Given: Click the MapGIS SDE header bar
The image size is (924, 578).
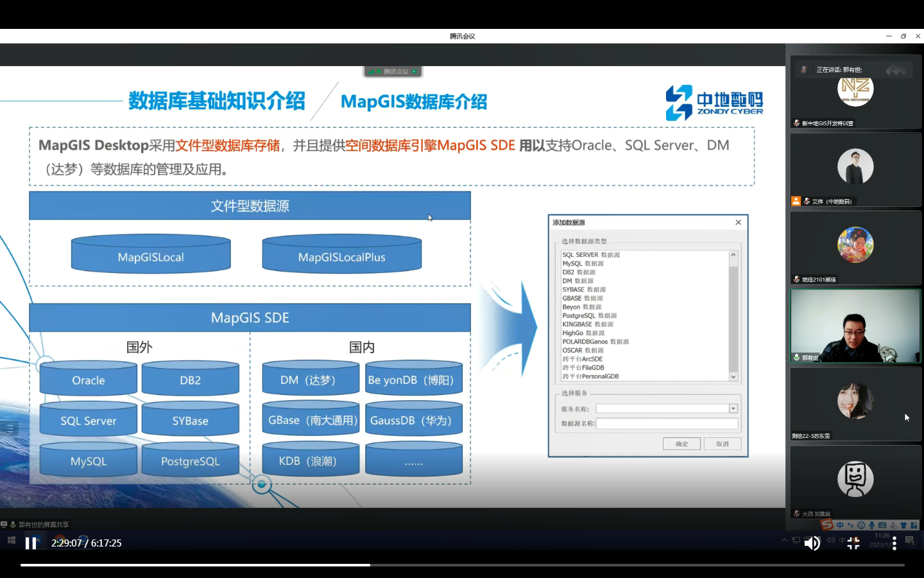Looking at the screenshot, I should [250, 318].
